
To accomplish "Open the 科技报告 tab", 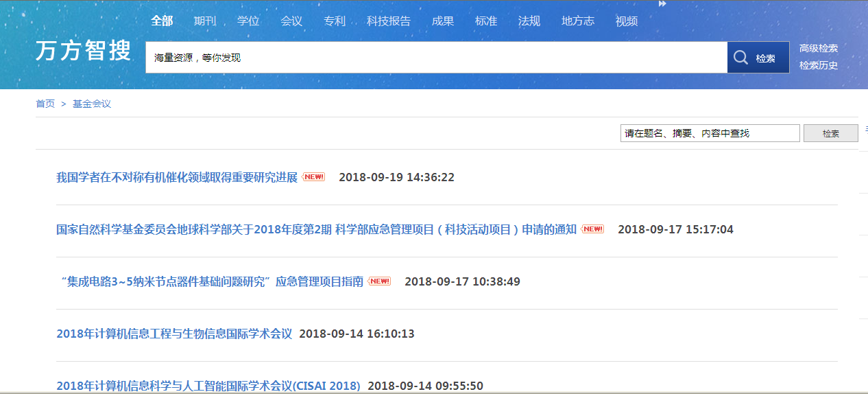I will coord(388,21).
